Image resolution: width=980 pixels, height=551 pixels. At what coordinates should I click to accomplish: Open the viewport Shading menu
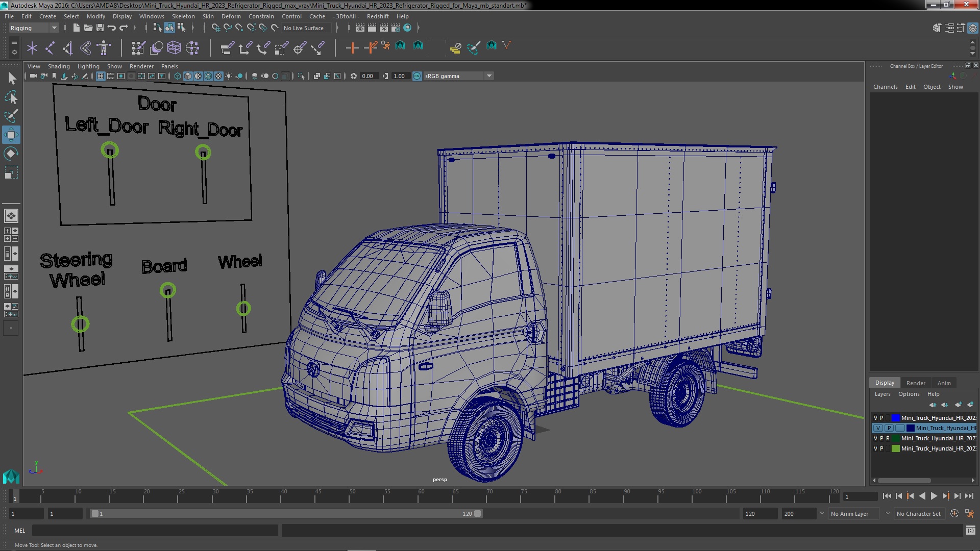tap(59, 66)
